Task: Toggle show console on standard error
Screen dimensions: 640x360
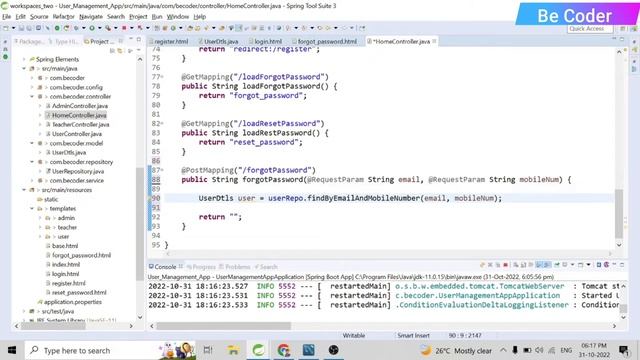Action: 547,265
